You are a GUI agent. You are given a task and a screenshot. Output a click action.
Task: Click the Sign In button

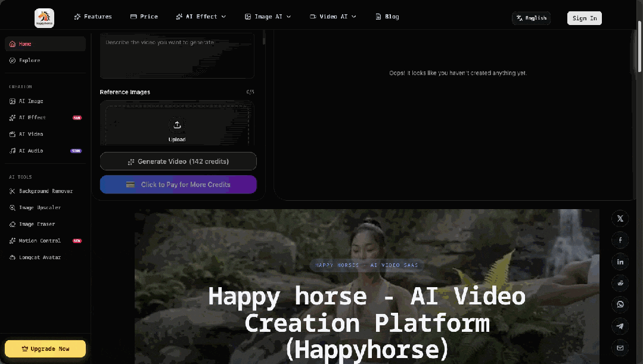(585, 18)
